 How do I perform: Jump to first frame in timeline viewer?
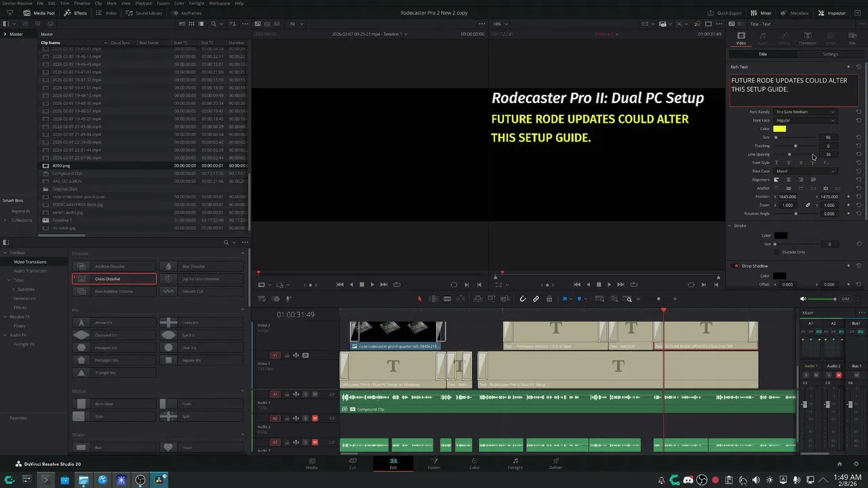(x=577, y=285)
